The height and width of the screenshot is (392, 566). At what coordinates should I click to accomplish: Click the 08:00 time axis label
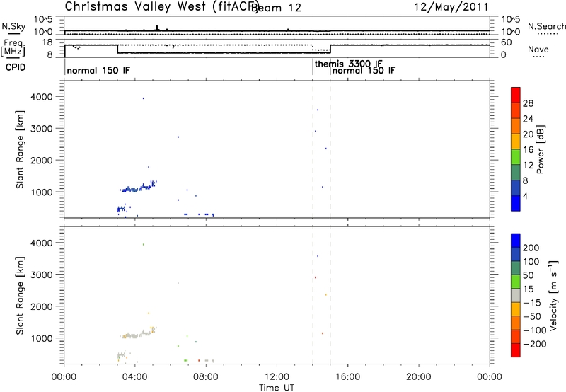click(x=206, y=377)
